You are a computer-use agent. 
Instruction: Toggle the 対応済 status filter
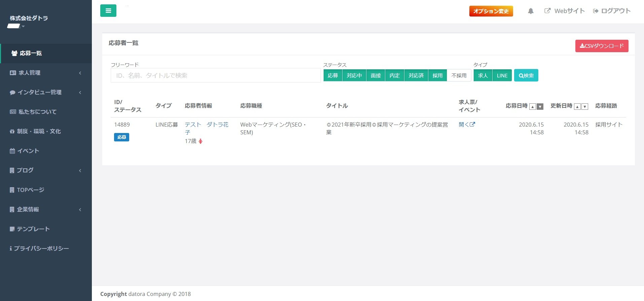[416, 75]
